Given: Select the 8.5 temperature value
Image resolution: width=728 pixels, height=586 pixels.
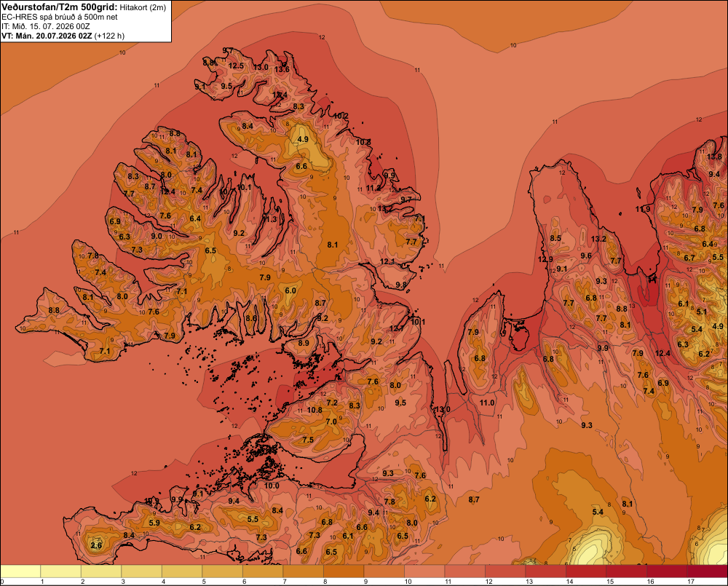Looking at the screenshot, I should (x=555, y=238).
